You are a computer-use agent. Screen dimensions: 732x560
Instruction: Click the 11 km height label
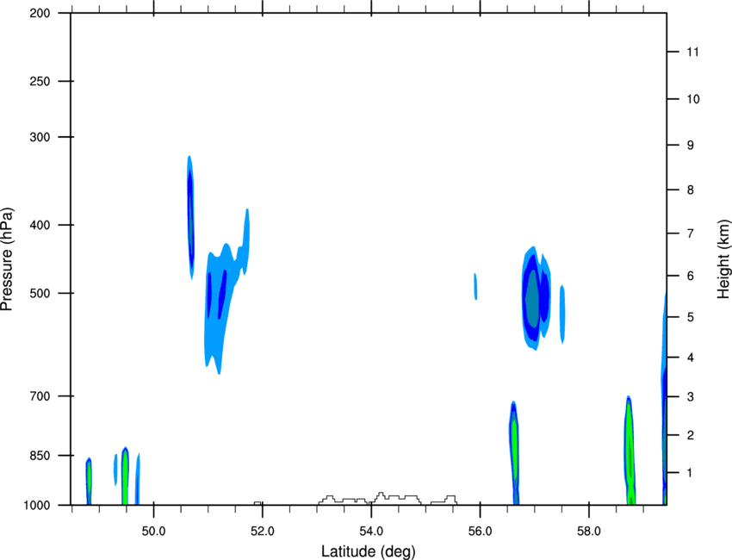click(693, 52)
